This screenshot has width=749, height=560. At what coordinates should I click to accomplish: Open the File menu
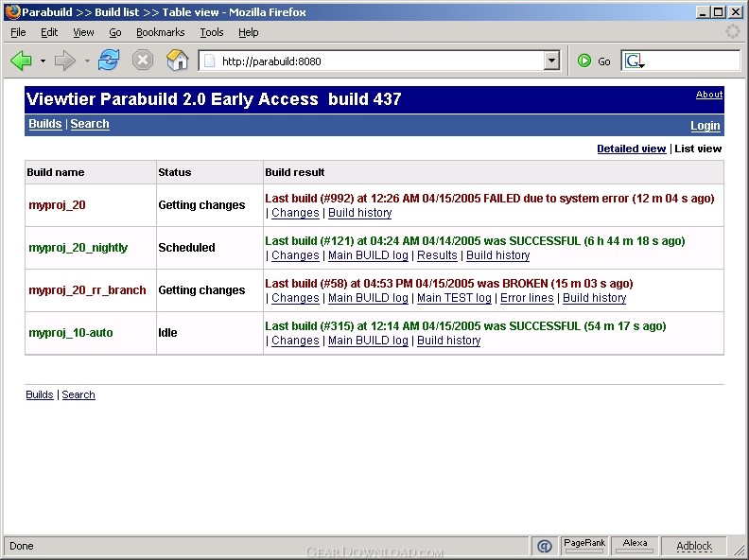pyautogui.click(x=18, y=32)
